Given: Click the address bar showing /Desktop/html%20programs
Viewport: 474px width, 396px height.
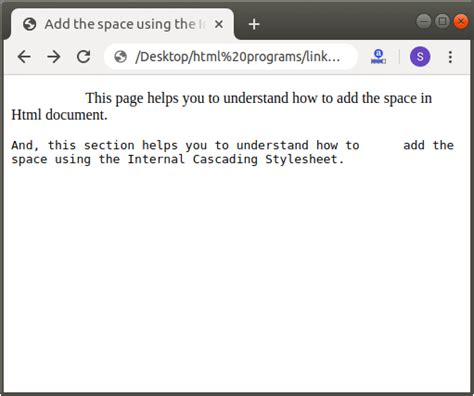Looking at the screenshot, I should pyautogui.click(x=231, y=57).
